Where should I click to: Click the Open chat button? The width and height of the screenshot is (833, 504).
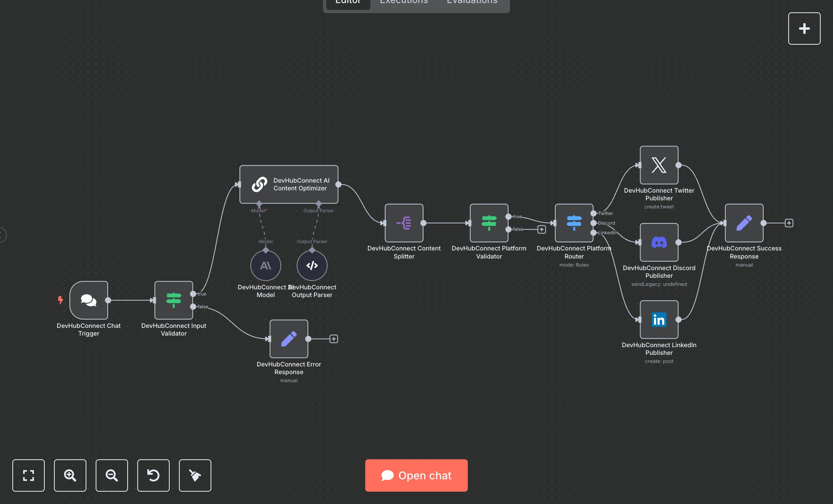(416, 475)
